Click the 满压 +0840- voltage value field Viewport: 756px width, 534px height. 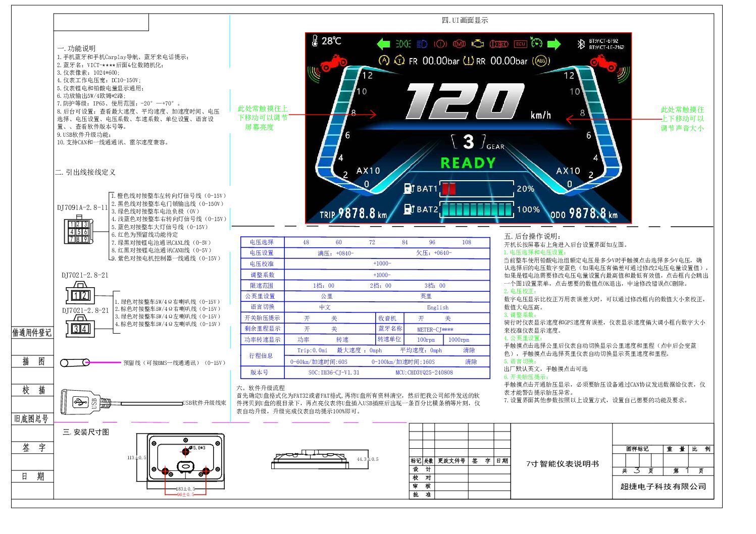coord(335,253)
